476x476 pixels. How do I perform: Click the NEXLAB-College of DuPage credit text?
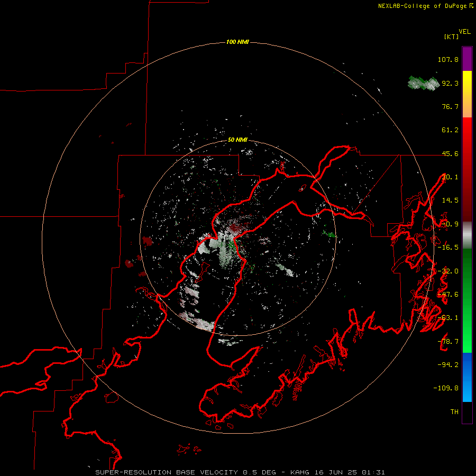(x=422, y=6)
